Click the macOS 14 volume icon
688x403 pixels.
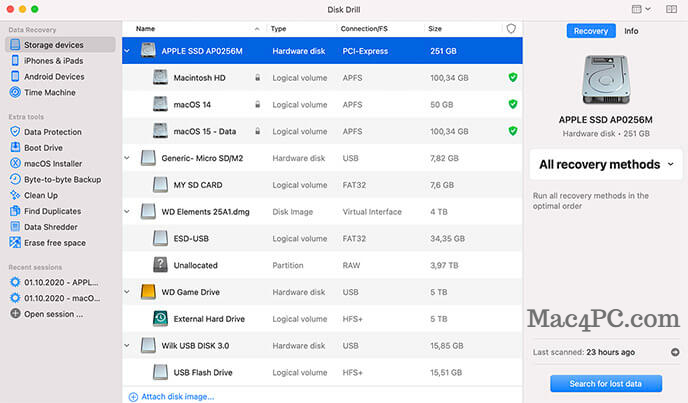point(160,104)
